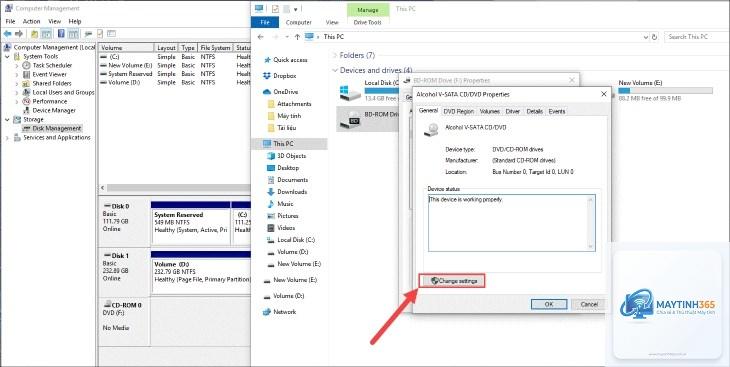Screen dimensions: 730x367
Task: Click the Performance icon in tree
Action: (x=26, y=102)
